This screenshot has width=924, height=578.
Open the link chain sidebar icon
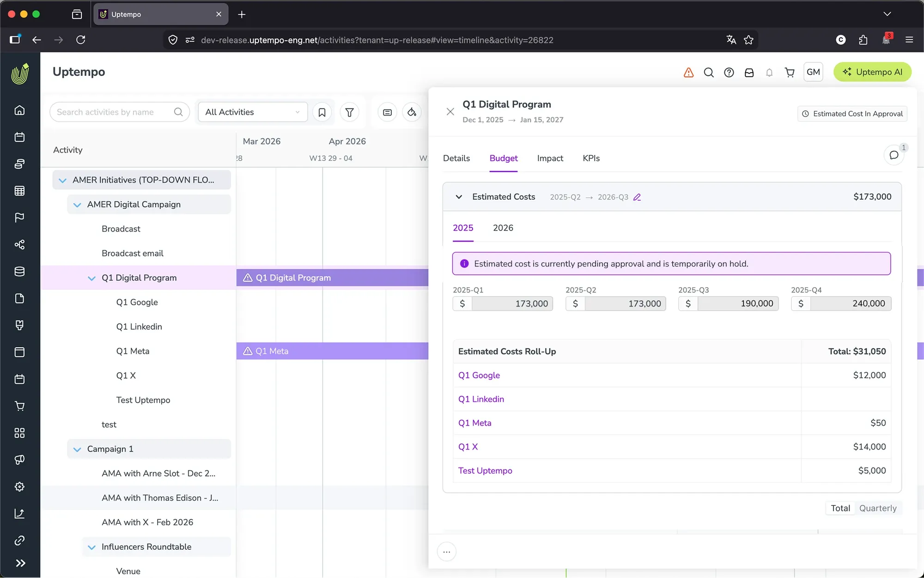click(19, 541)
